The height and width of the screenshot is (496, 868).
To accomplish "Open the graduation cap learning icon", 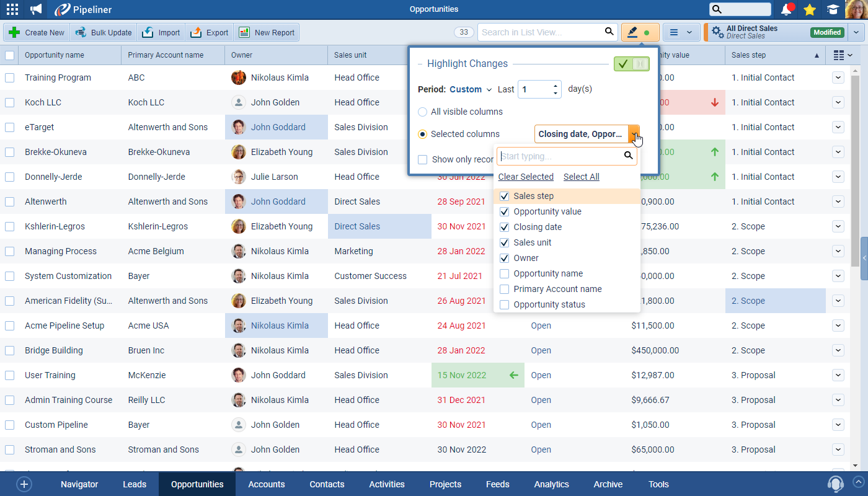I will (832, 9).
